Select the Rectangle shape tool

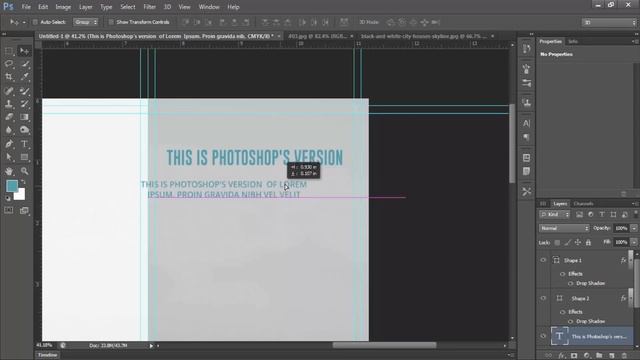tap(24, 157)
